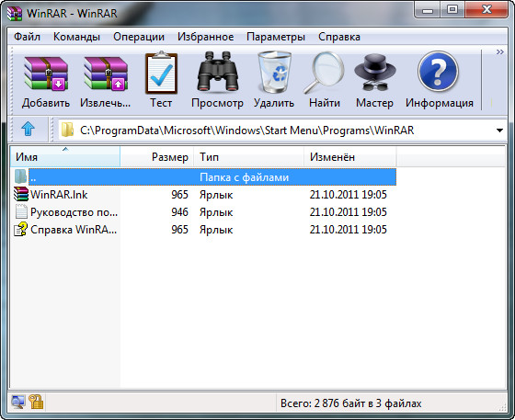Viewport: 515px width, 420px height.
Task: Minimize the WinRAR window
Action: pyautogui.click(x=428, y=10)
